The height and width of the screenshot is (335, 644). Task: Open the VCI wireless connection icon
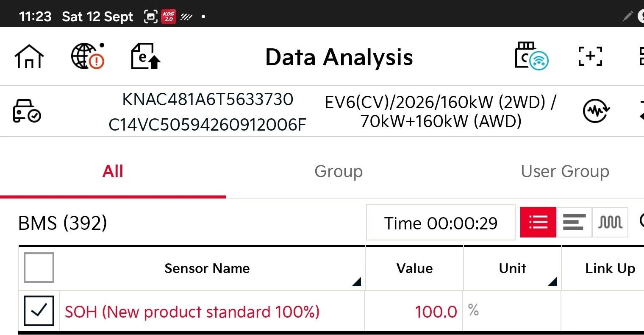532,56
